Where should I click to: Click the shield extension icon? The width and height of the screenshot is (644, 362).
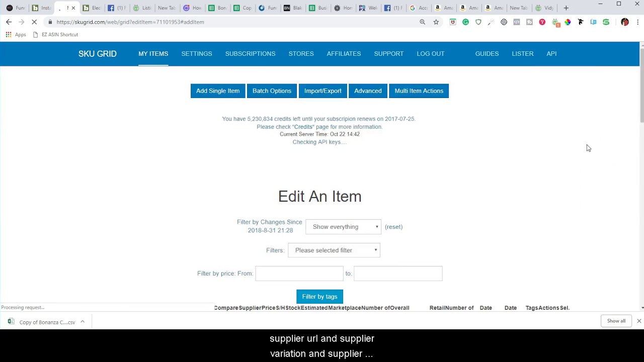click(478, 22)
